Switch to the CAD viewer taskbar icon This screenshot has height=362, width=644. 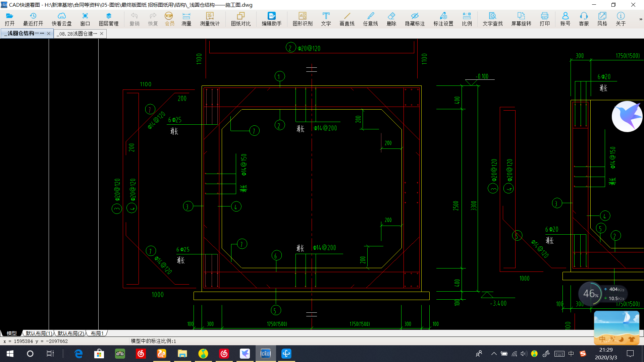coord(265,354)
